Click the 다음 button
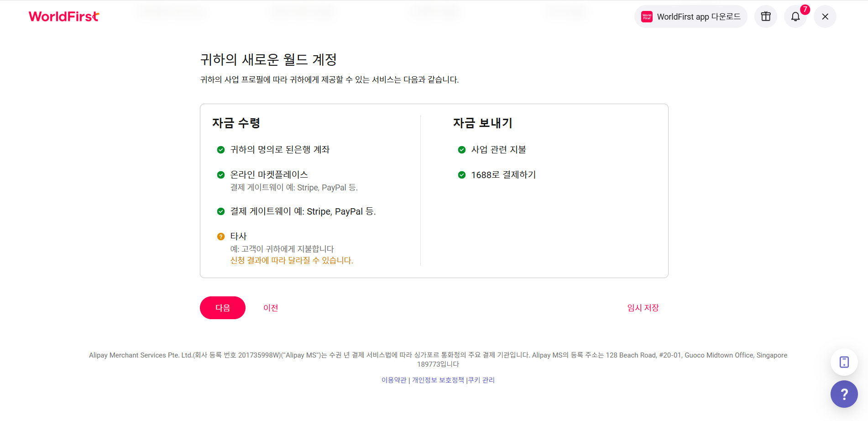 coord(223,308)
